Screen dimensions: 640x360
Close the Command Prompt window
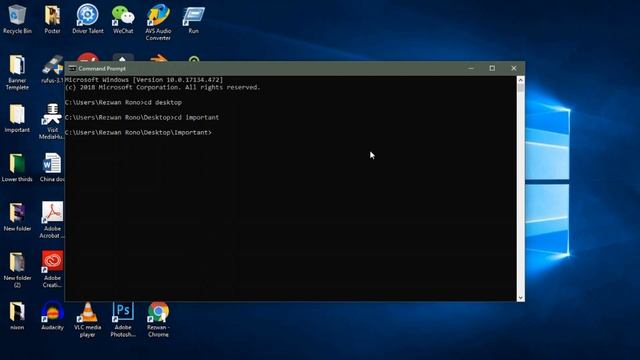point(514,68)
